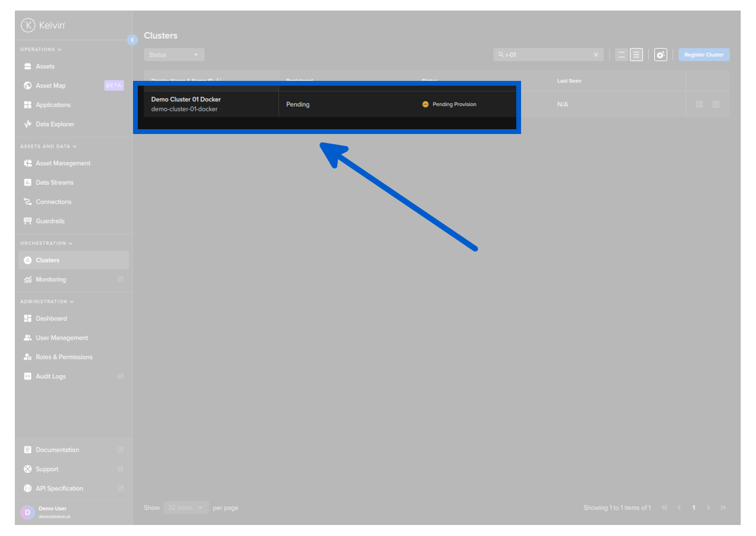Go to Data Streams page
The image size is (756, 536).
click(55, 183)
